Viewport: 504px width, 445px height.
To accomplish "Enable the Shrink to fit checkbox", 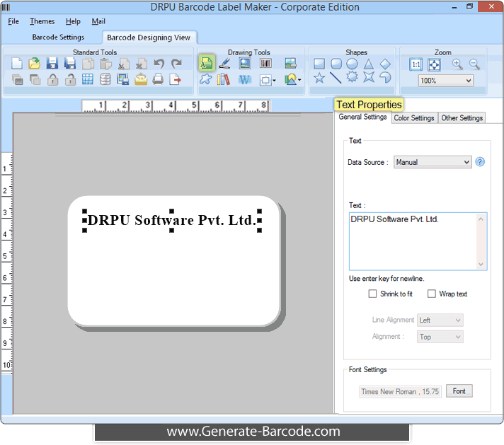I will point(373,294).
